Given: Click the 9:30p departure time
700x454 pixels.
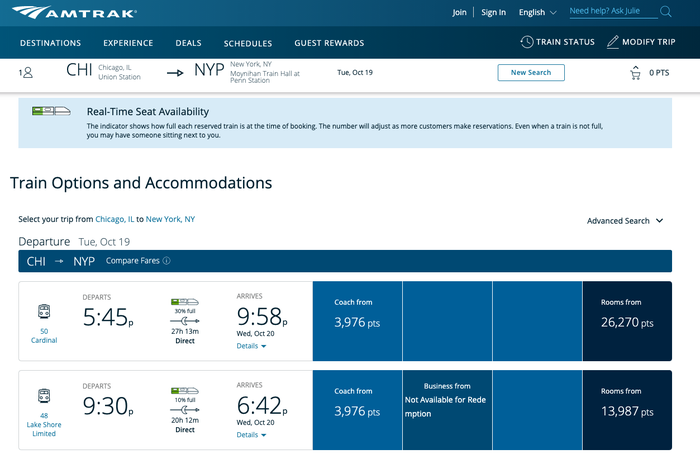Looking at the screenshot, I should pyautogui.click(x=108, y=406).
